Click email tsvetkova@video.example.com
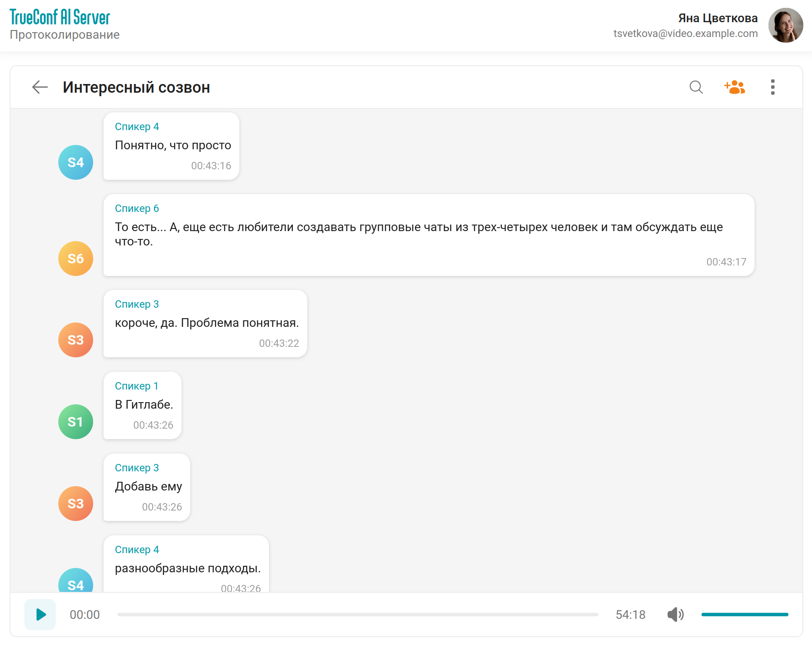 coord(685,34)
